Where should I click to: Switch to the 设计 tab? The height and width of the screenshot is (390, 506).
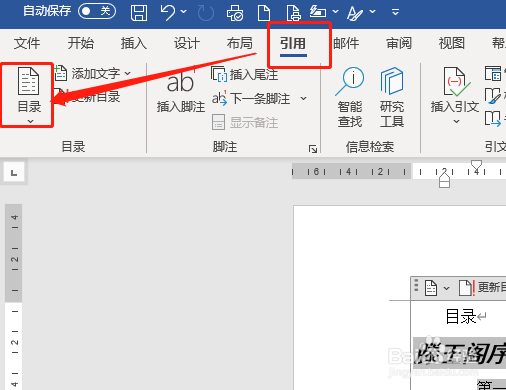pyautogui.click(x=187, y=43)
